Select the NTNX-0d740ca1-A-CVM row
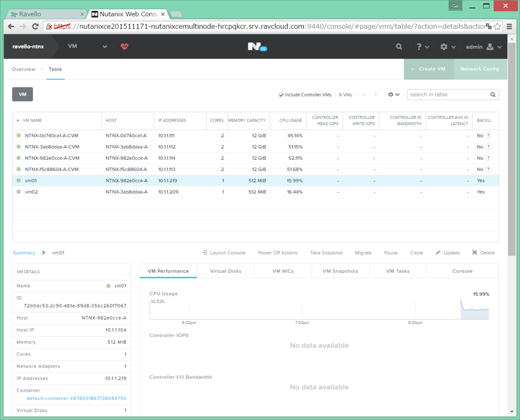 pos(255,135)
